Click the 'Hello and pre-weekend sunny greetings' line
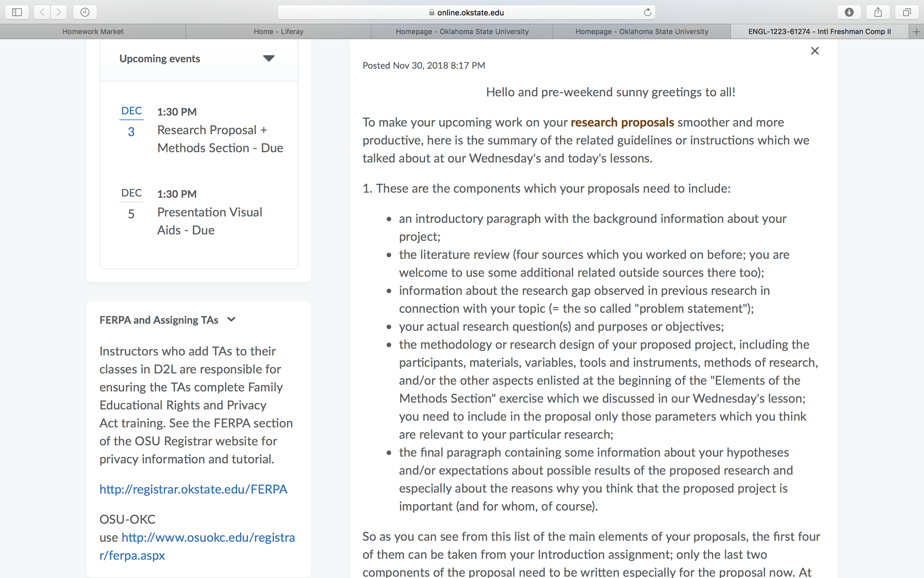The height and width of the screenshot is (578, 924). (611, 92)
